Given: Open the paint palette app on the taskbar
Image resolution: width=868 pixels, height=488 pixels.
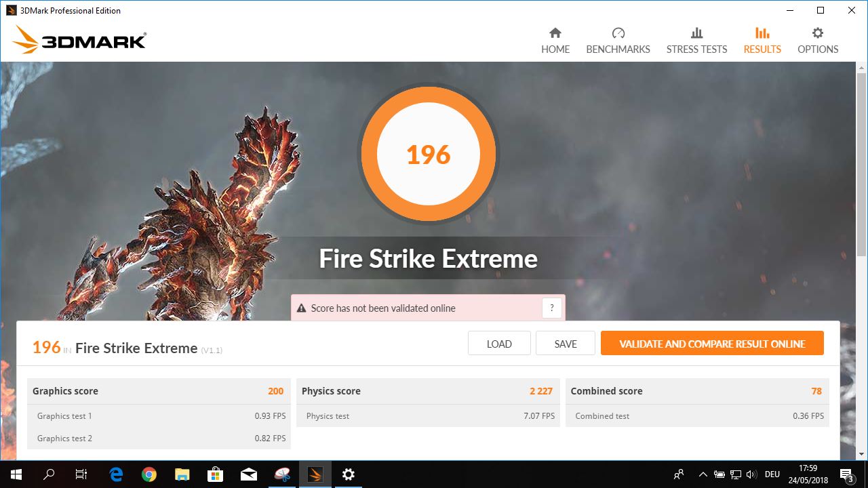Looking at the screenshot, I should point(282,474).
